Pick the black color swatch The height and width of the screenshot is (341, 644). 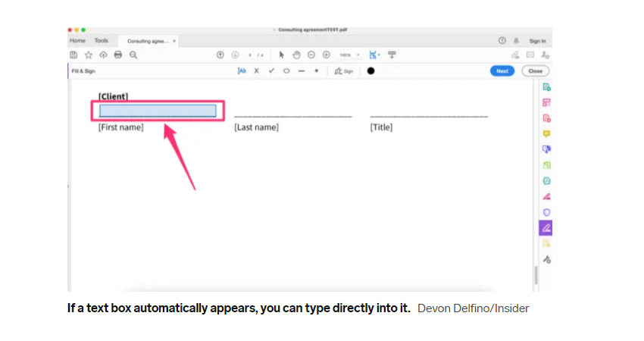click(x=371, y=71)
